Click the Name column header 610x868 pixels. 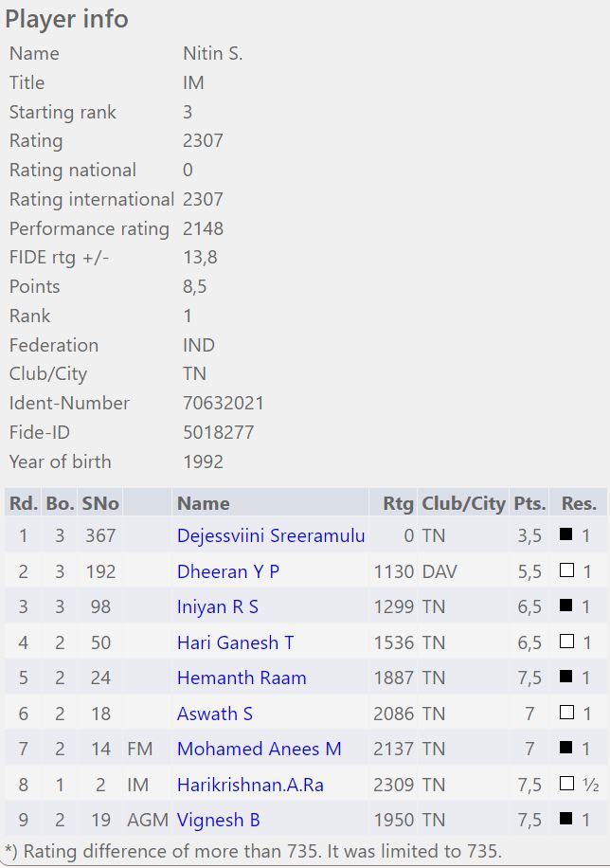tap(203, 503)
